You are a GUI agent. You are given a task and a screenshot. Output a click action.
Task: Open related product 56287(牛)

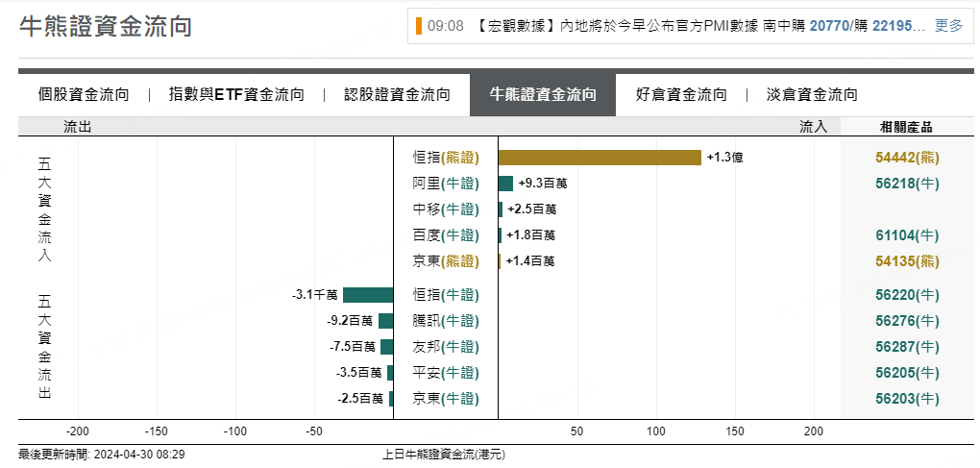pos(908,347)
